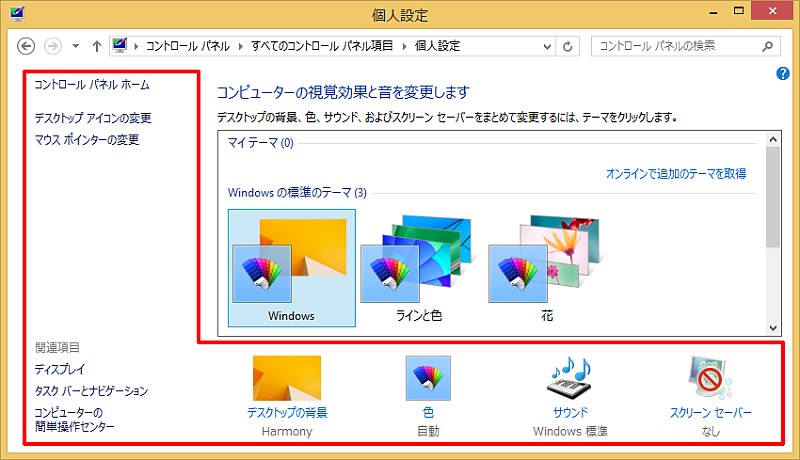Click the 個人設定 breadcrumb item
Image resolution: width=800 pixels, height=460 pixels.
tap(437, 46)
